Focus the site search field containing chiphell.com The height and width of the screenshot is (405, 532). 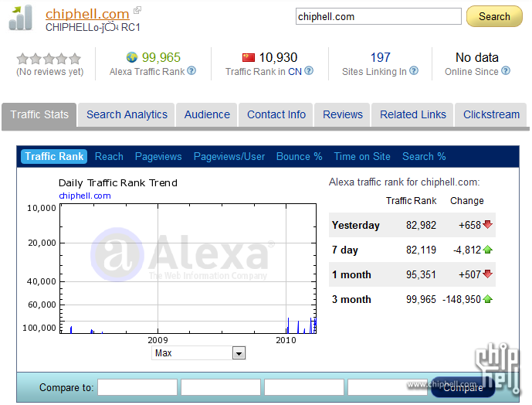pyautogui.click(x=378, y=16)
